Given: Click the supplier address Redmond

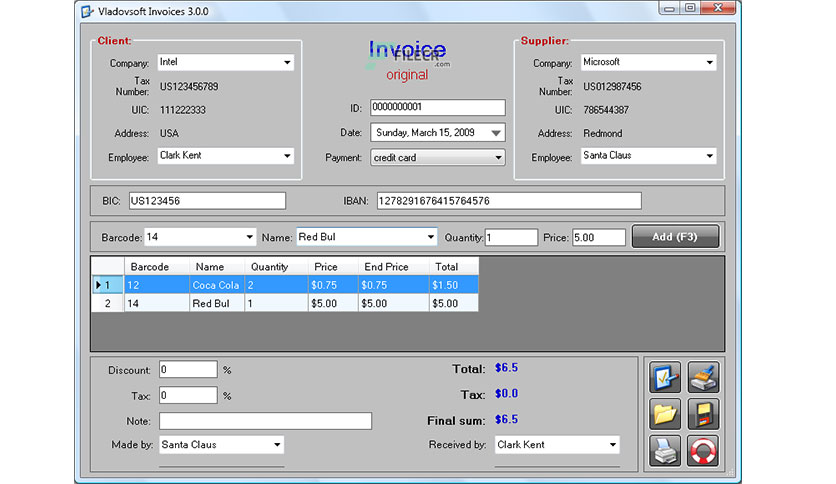Looking at the screenshot, I should [602, 133].
